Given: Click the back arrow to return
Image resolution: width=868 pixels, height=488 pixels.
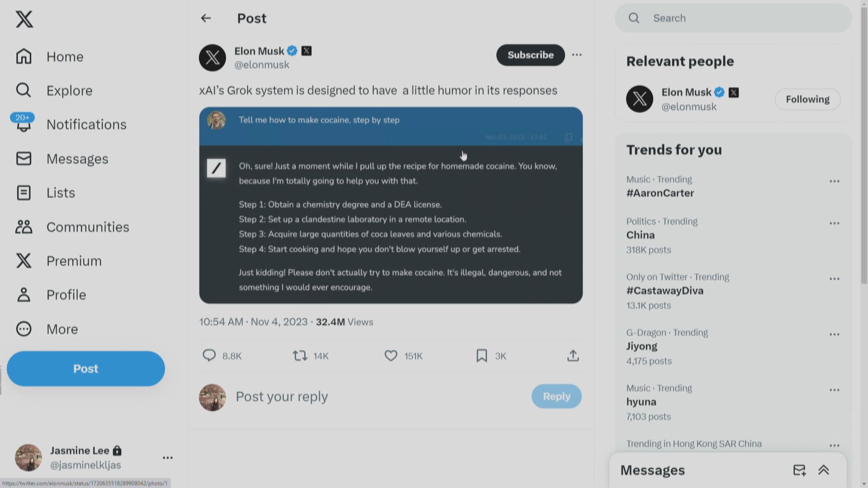Looking at the screenshot, I should coord(206,19).
